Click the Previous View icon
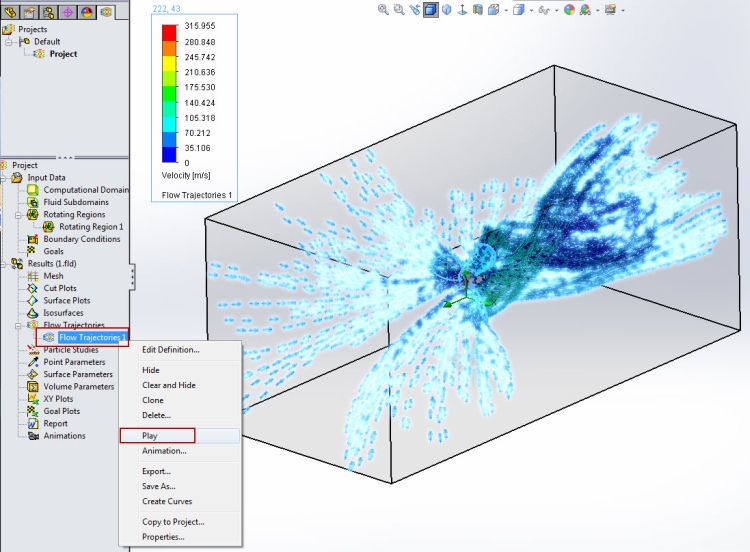 [414, 10]
